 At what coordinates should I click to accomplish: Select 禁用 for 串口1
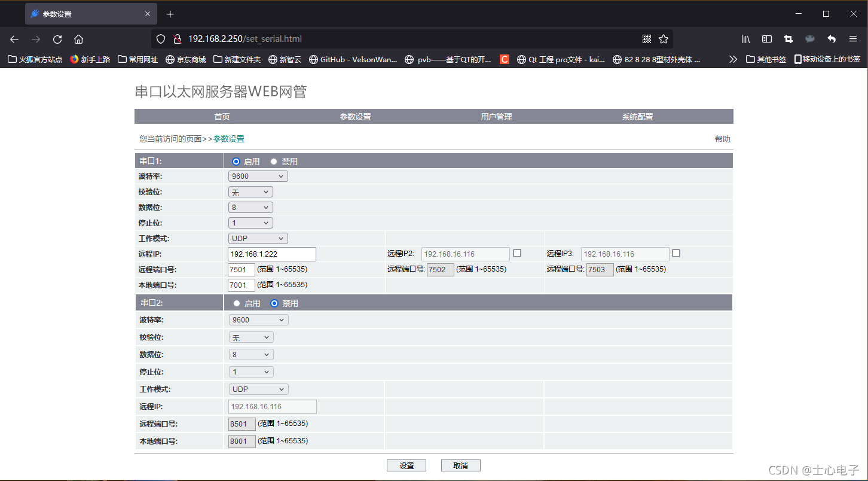(x=274, y=161)
